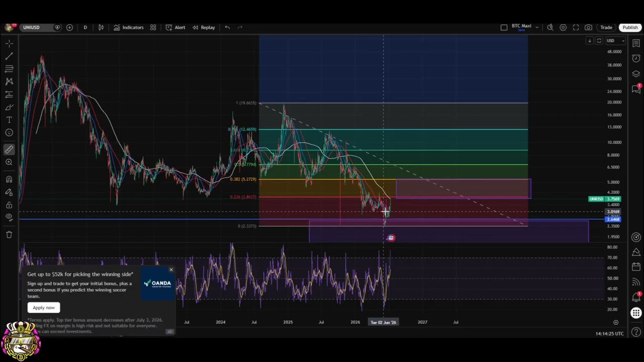This screenshot has width=644, height=362.
Task: Undo the last chart action
Action: pyautogui.click(x=227, y=27)
